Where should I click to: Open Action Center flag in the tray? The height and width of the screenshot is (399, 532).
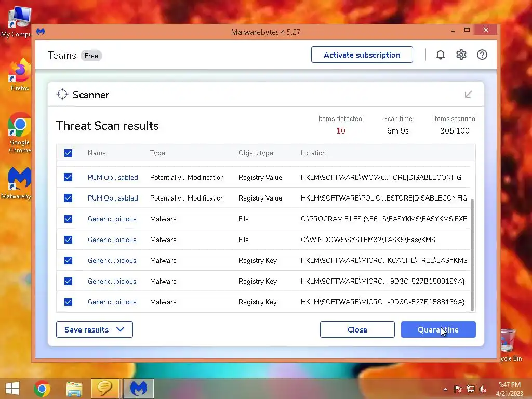point(458,389)
